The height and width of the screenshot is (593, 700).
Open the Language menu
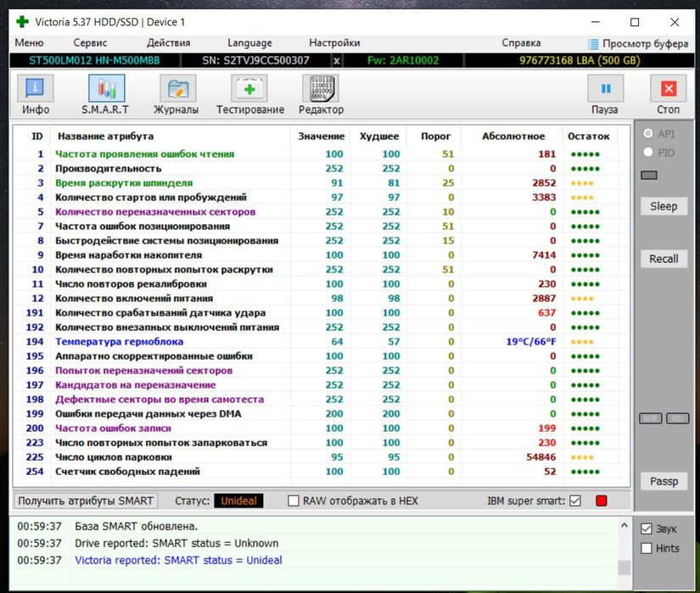tap(249, 42)
